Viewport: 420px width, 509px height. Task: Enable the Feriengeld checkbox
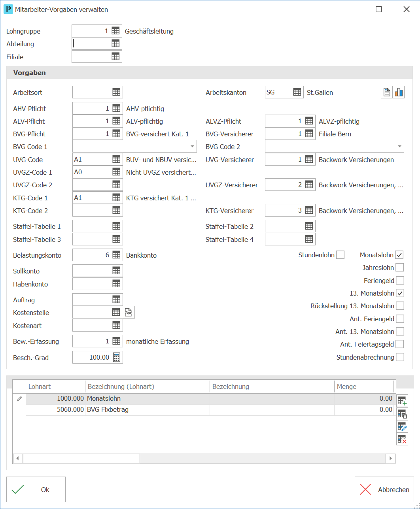[x=400, y=280]
